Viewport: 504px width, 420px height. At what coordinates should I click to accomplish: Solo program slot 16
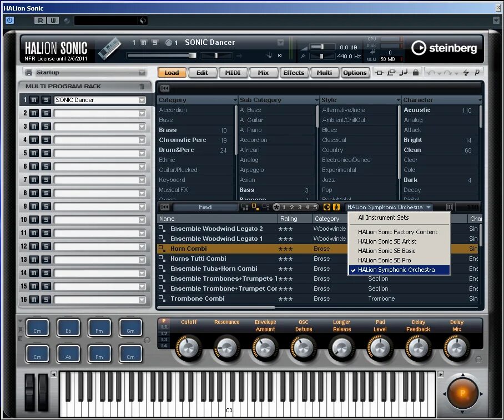tap(46, 300)
